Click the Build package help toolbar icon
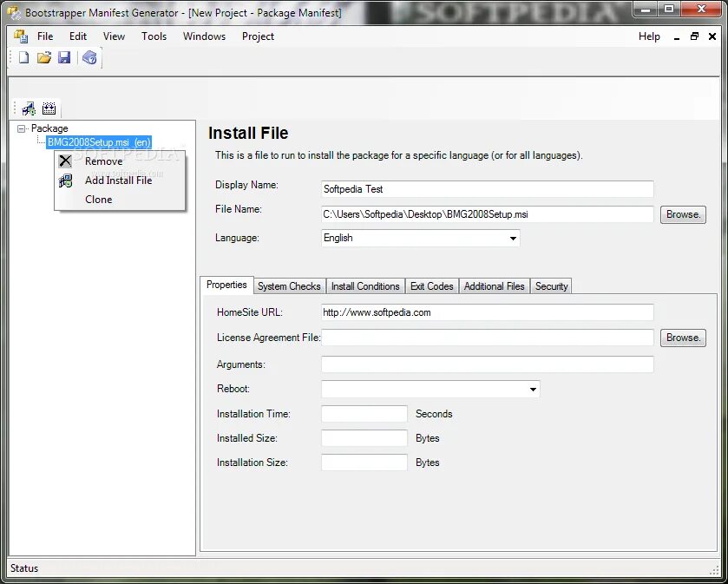Image resolution: width=728 pixels, height=584 pixels. click(89, 57)
